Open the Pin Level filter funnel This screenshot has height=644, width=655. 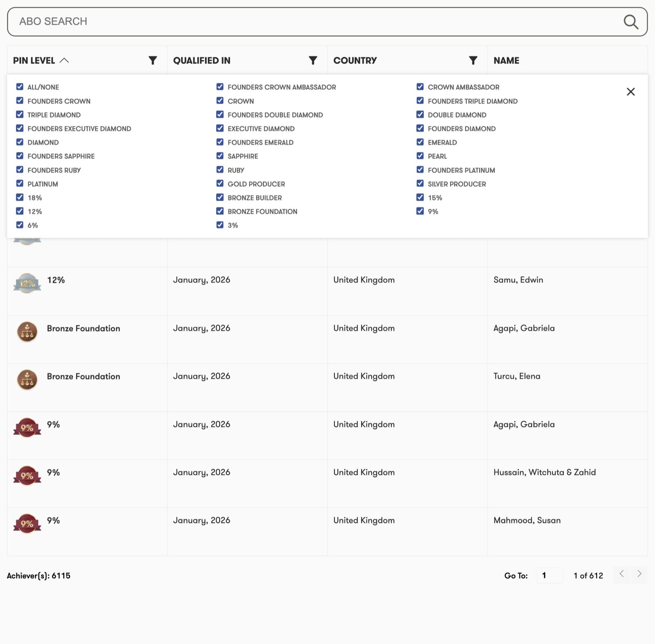pyautogui.click(x=153, y=61)
